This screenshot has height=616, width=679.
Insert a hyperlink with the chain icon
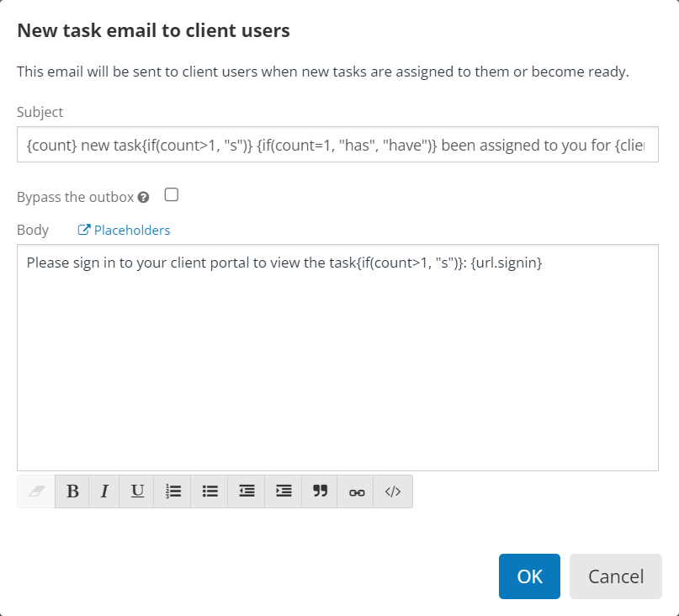coord(357,491)
